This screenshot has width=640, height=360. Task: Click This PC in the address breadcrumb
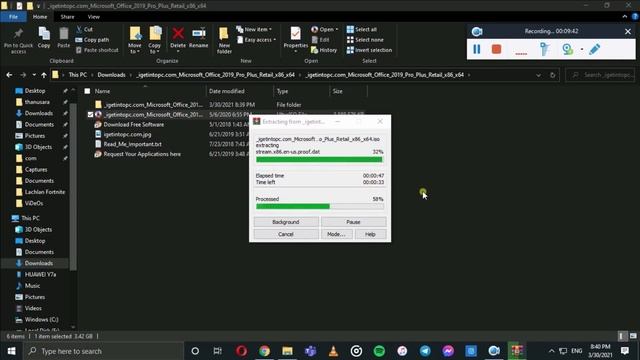[x=78, y=75]
